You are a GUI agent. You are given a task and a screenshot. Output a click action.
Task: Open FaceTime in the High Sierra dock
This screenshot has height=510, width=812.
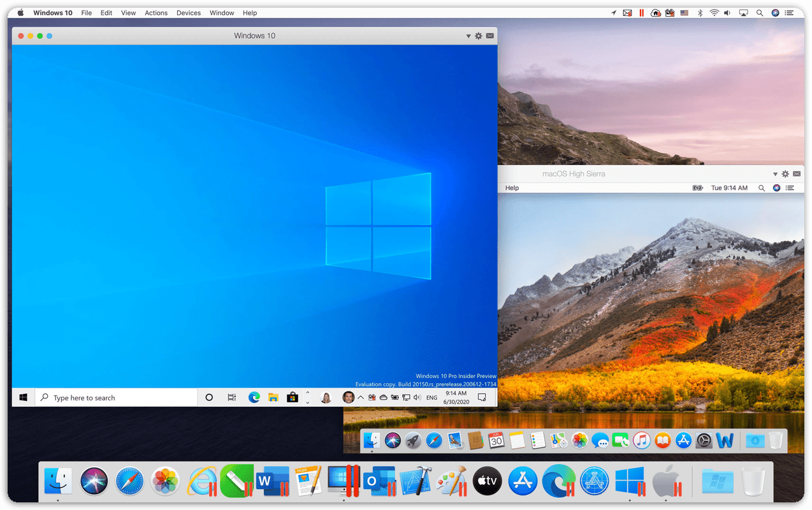(x=621, y=440)
